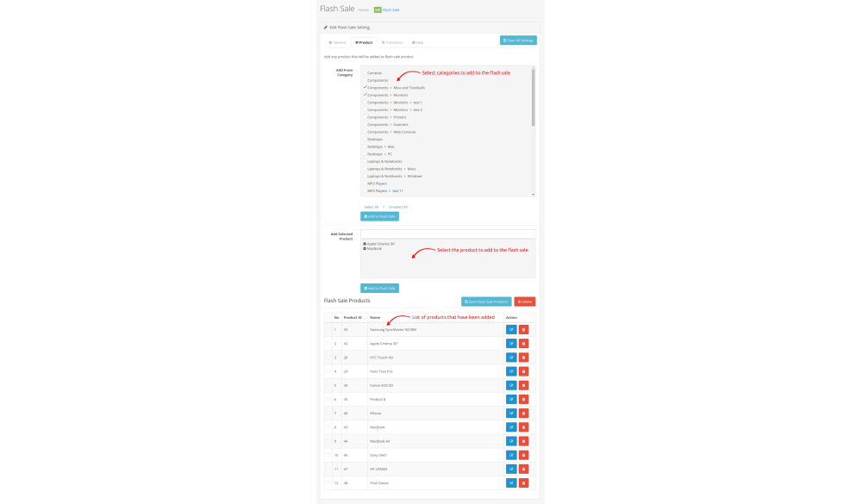Image resolution: width=862 pixels, height=504 pixels.
Task: Switch to the General tab
Action: click(337, 42)
